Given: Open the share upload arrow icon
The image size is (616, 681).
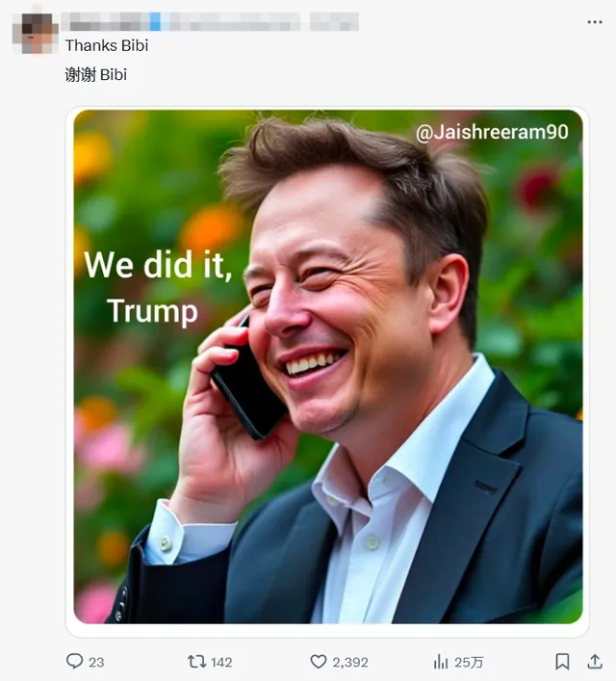Looking at the screenshot, I should [x=595, y=662].
